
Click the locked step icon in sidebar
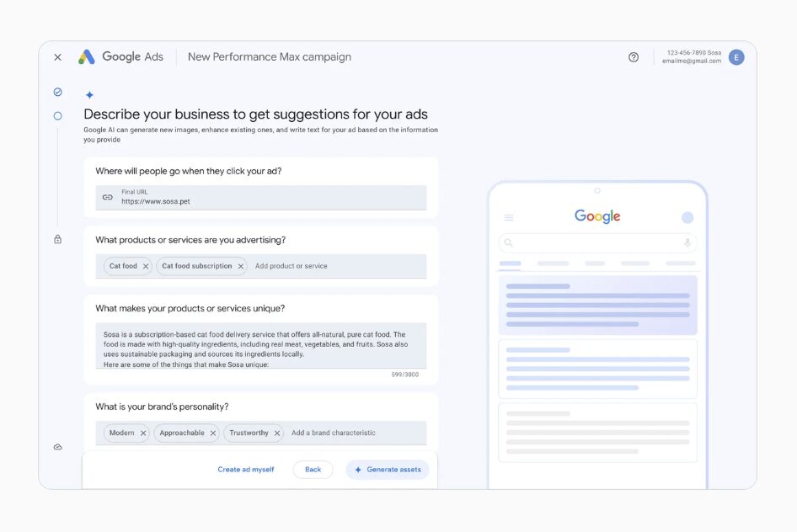click(x=57, y=240)
